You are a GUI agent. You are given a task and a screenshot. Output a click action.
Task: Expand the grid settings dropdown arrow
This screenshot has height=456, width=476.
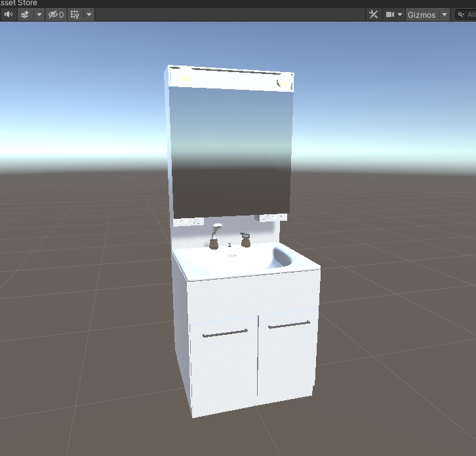point(89,14)
